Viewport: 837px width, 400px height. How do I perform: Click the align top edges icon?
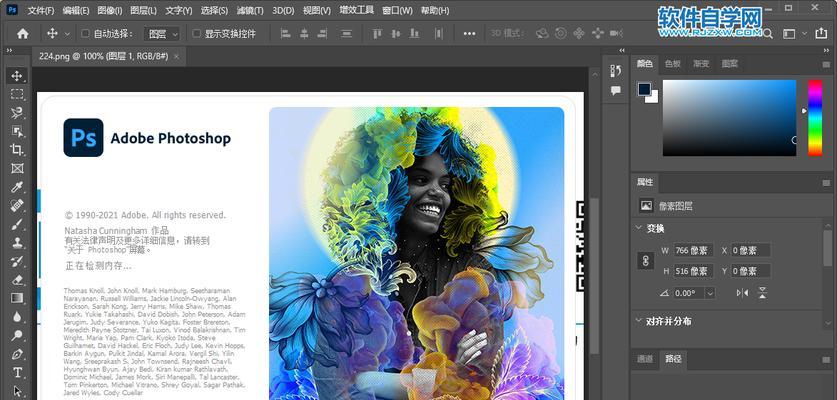coord(377,34)
